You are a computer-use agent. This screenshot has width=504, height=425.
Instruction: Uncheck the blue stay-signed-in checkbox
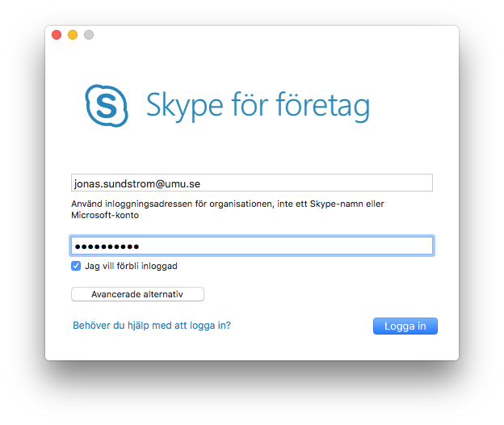pyautogui.click(x=76, y=266)
